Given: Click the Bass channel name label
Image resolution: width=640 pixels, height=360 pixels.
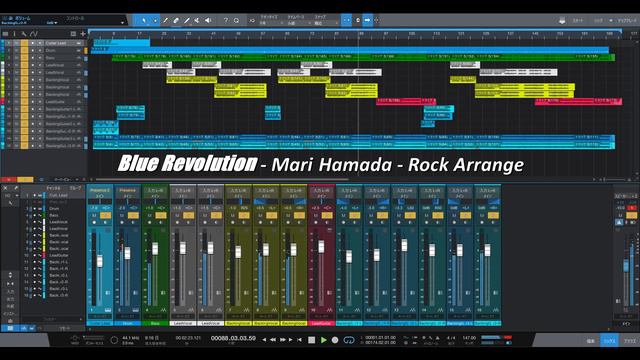Looking at the screenshot, I should pyautogui.click(x=155, y=323).
